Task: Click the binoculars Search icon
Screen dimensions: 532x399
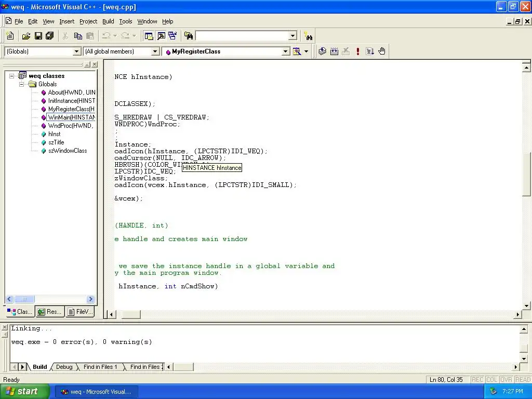Action: click(309, 36)
